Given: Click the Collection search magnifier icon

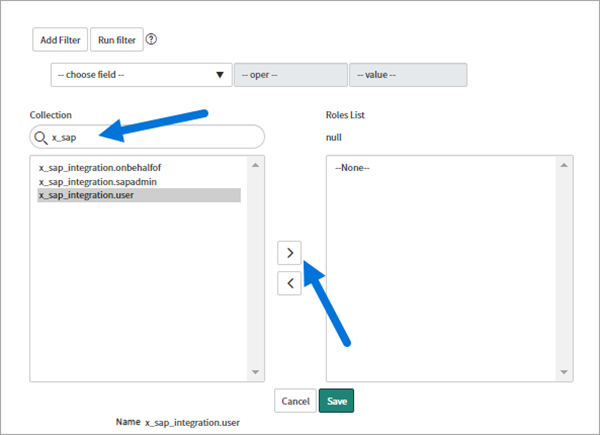Looking at the screenshot, I should tap(41, 137).
